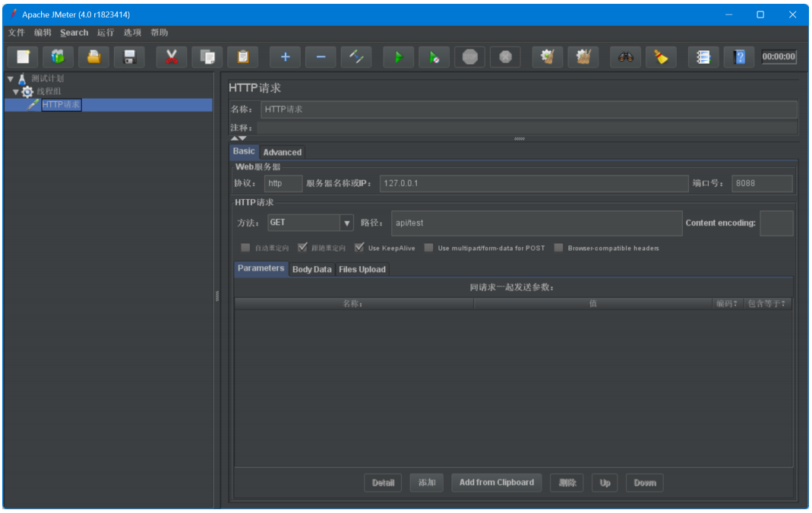The height and width of the screenshot is (513, 812).
Task: Open the 选项 menu
Action: pos(132,33)
